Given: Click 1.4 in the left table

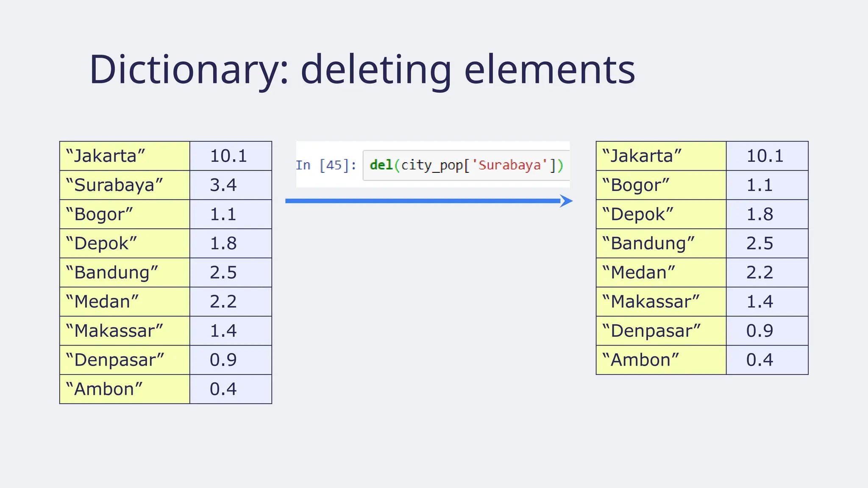Looking at the screenshot, I should coord(231,331).
